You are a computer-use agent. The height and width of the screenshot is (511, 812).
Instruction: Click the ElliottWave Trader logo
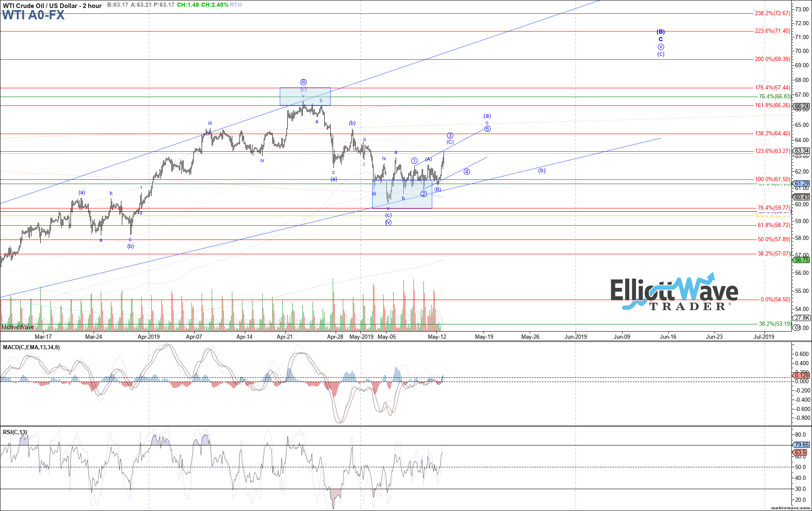674,293
